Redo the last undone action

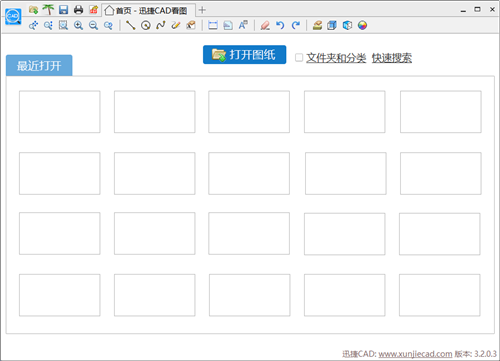click(296, 25)
